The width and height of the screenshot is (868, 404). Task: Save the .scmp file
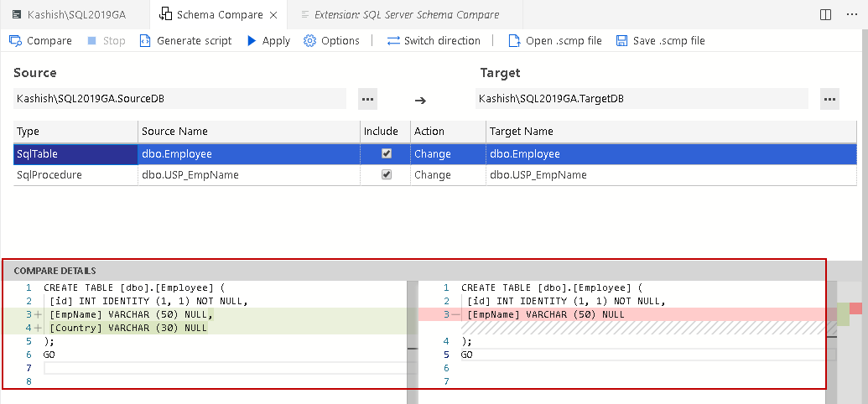[621, 40]
